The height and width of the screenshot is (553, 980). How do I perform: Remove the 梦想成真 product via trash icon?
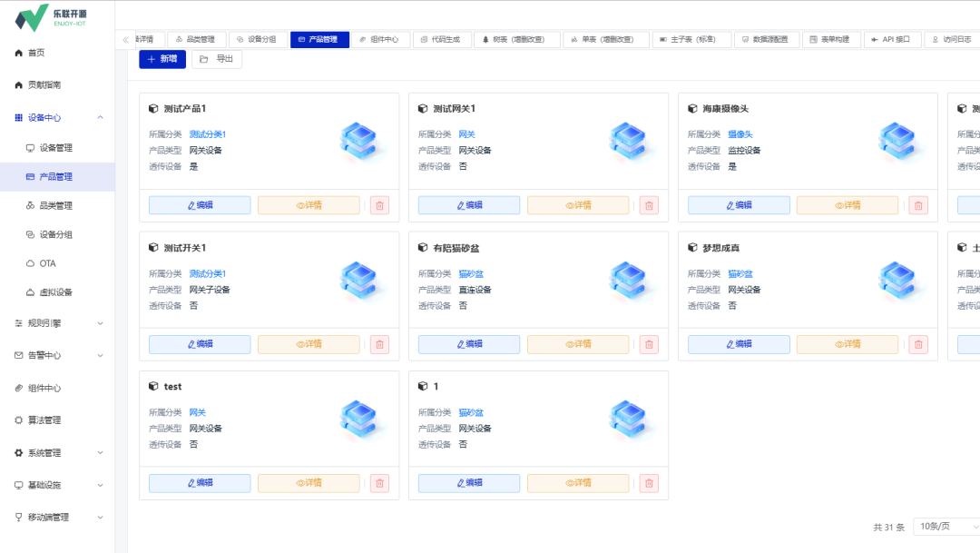918,344
